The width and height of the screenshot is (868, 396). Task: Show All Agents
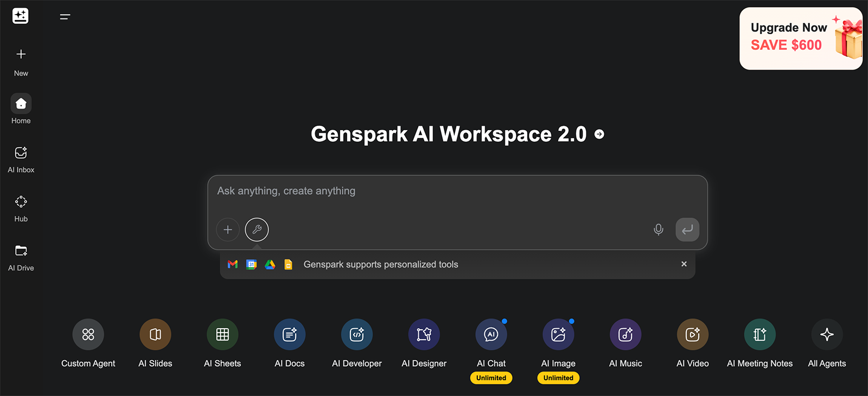click(827, 343)
